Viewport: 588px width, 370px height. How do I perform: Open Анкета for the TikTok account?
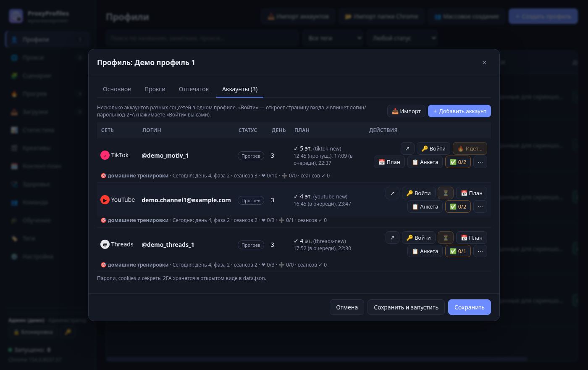425,162
